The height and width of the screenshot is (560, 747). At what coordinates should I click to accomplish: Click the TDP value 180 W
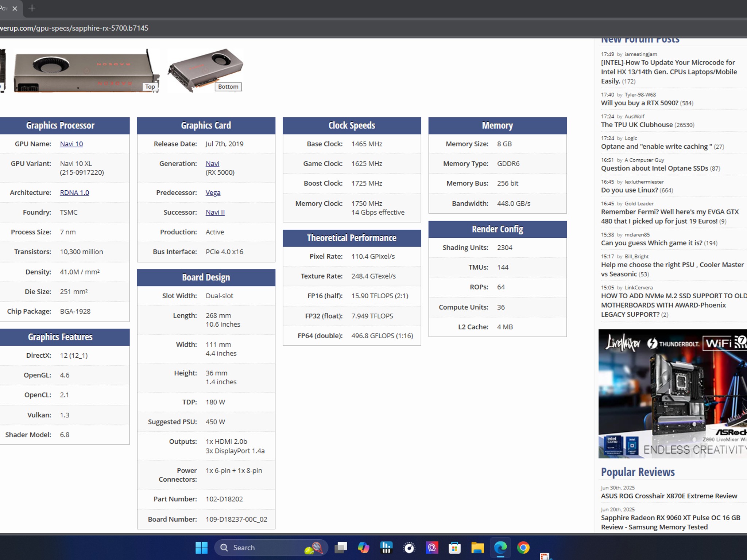(215, 402)
